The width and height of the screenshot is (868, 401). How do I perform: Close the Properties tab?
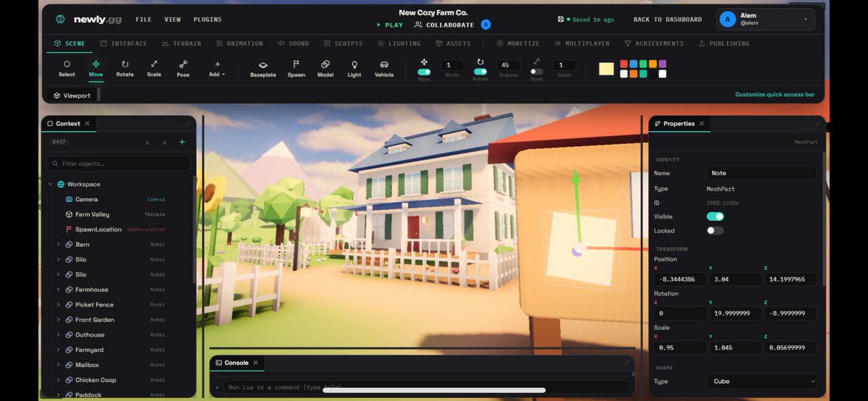pos(701,124)
